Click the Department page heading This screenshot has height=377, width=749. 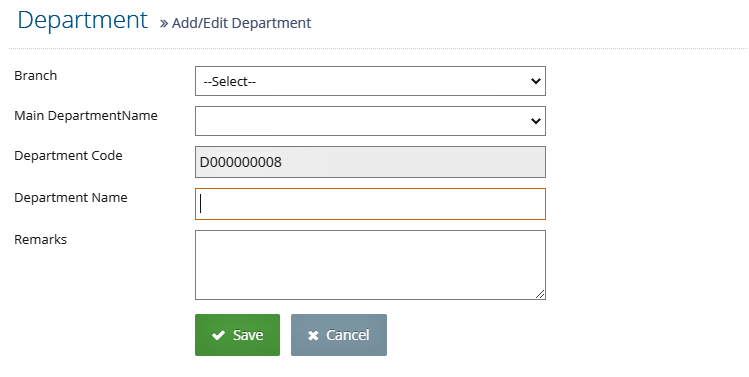coord(83,20)
